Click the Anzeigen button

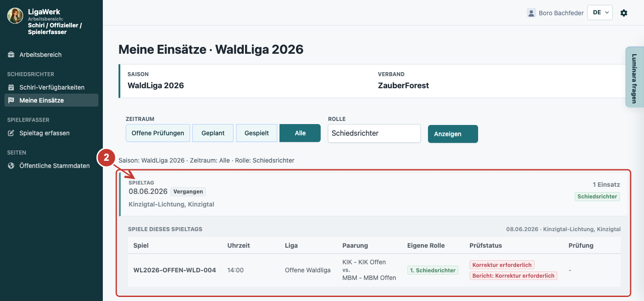tap(453, 134)
